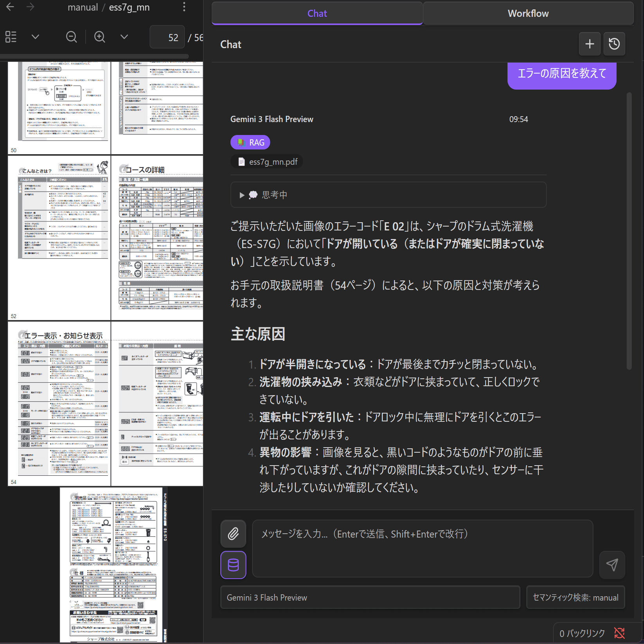The width and height of the screenshot is (644, 644).
Task: Zoom out of the PDF document
Action: (71, 37)
